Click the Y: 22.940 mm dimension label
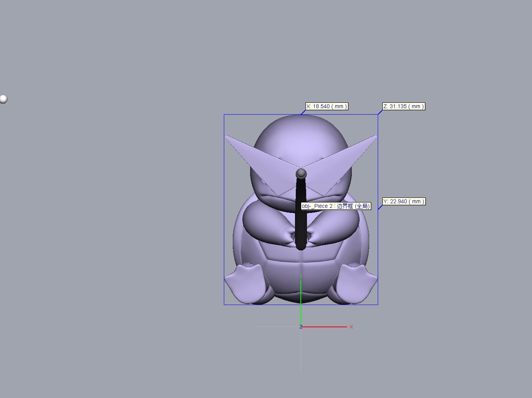 [x=404, y=201]
